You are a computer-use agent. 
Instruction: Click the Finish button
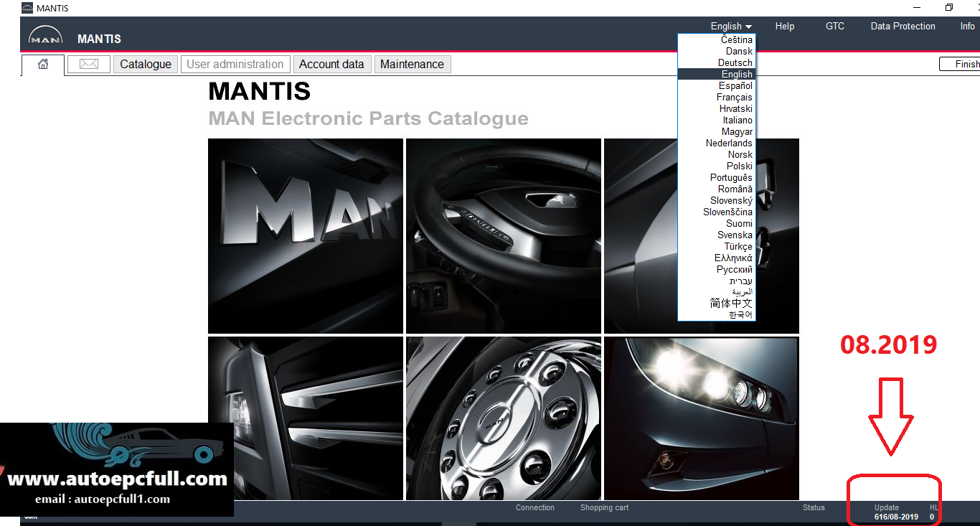coord(961,65)
